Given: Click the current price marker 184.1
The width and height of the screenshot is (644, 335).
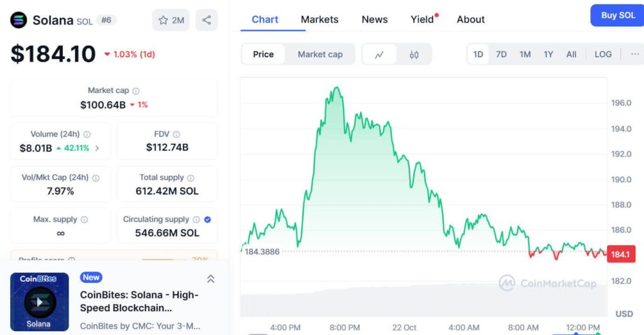Looking at the screenshot, I should pos(619,255).
